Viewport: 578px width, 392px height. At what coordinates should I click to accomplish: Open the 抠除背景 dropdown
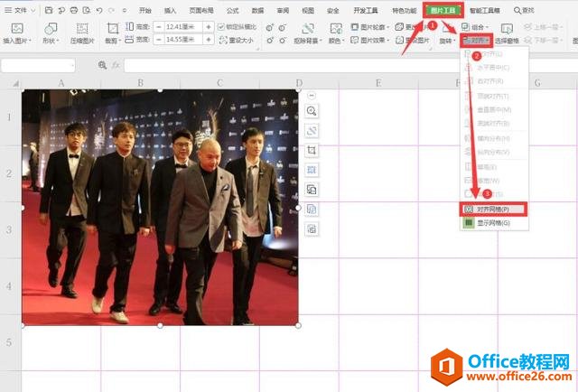tap(308, 33)
